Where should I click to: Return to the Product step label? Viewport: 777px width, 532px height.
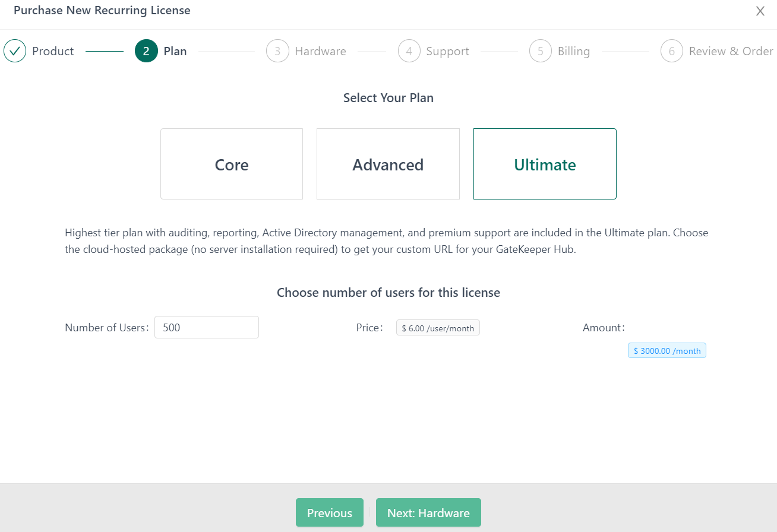point(53,52)
